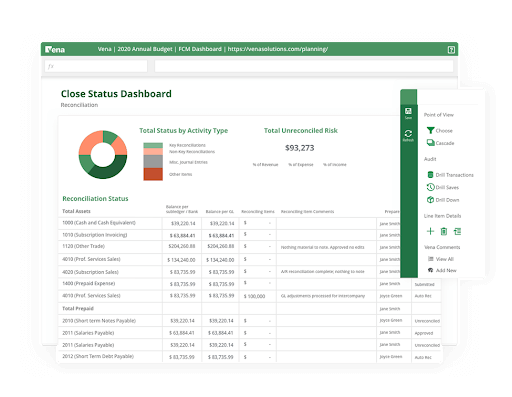Delete line item with trash icon

(x=444, y=231)
